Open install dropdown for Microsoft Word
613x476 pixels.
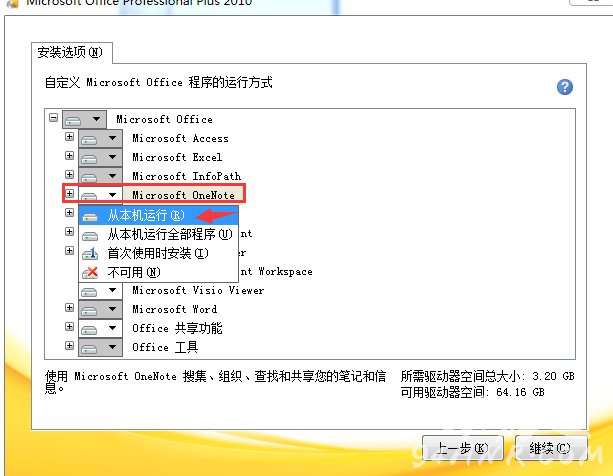[100, 310]
